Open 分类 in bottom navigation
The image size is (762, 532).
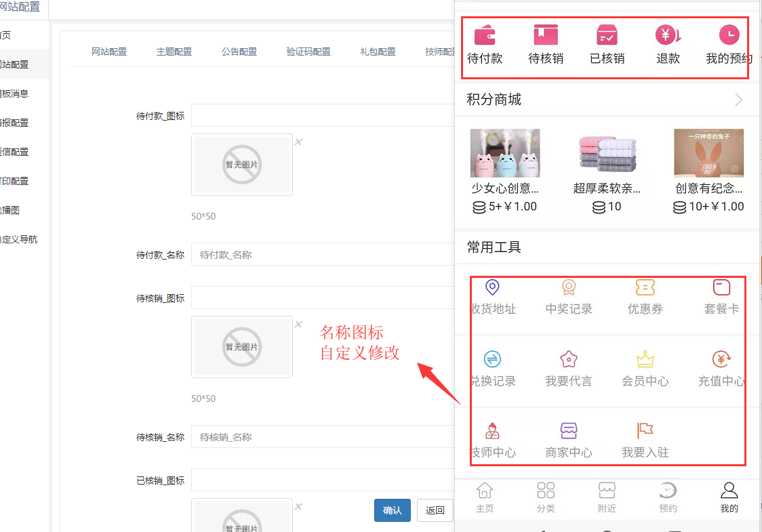click(x=546, y=497)
